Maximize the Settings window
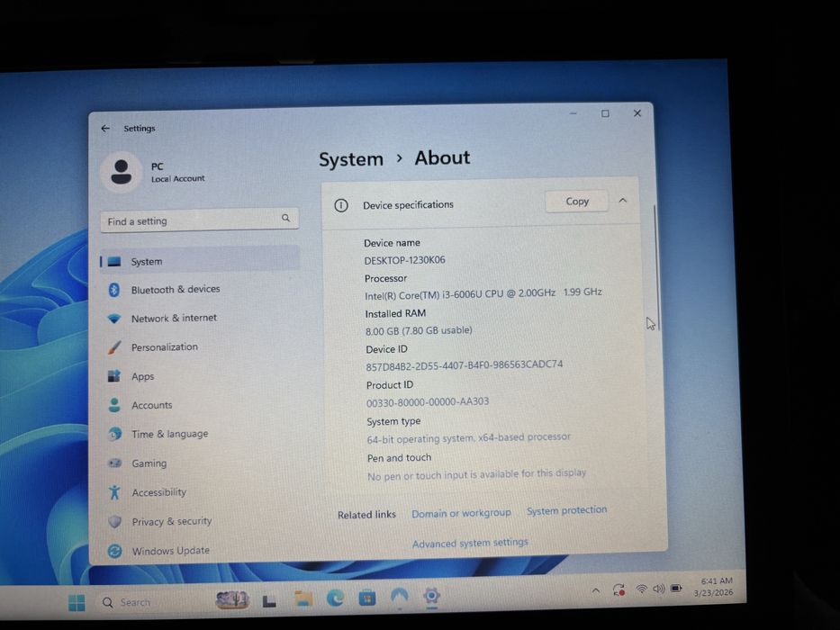The image size is (840, 630). click(605, 113)
